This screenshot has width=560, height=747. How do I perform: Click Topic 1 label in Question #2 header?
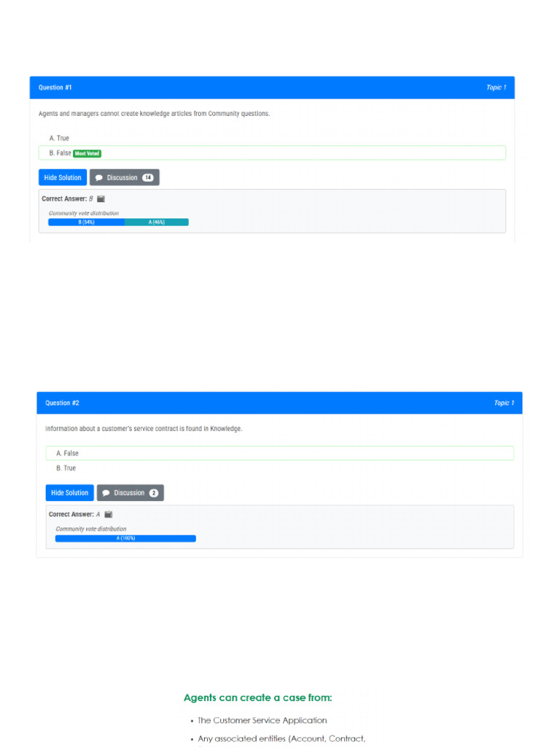point(503,403)
